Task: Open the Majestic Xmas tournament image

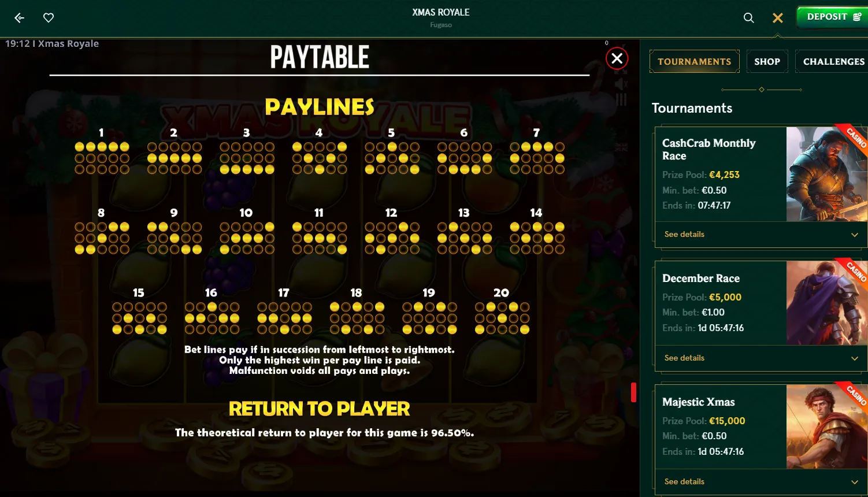Action: pyautogui.click(x=827, y=426)
